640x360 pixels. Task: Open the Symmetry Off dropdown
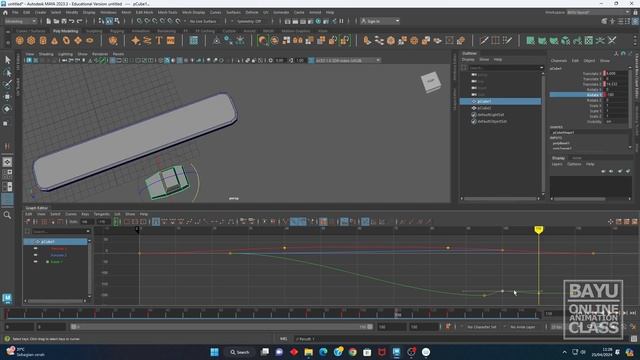(249, 21)
